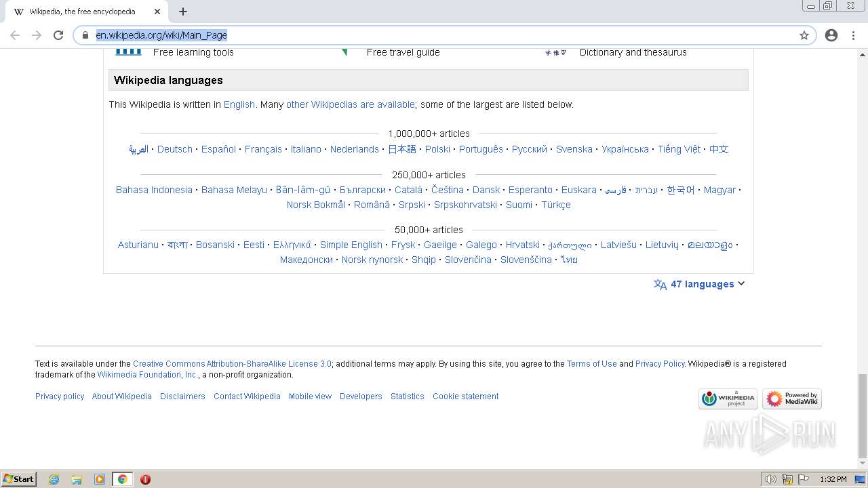Open the Chrome three-dot menu
The width and height of the screenshot is (868, 488).
pos(853,35)
